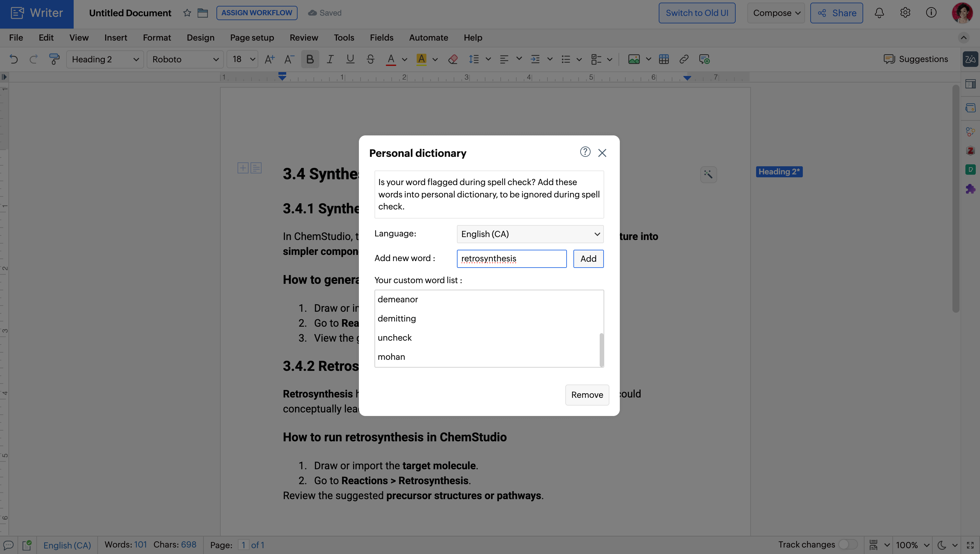Insert a table from toolbar
This screenshot has height=554, width=980.
tap(664, 59)
